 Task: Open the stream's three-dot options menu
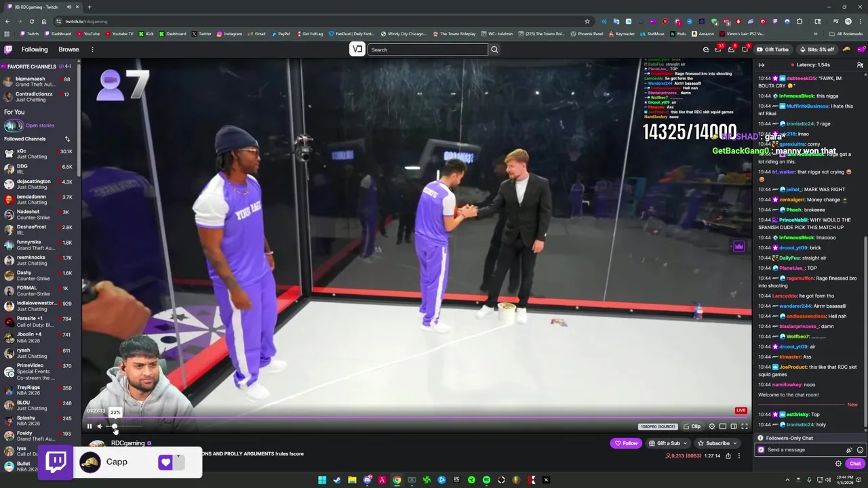click(x=739, y=456)
